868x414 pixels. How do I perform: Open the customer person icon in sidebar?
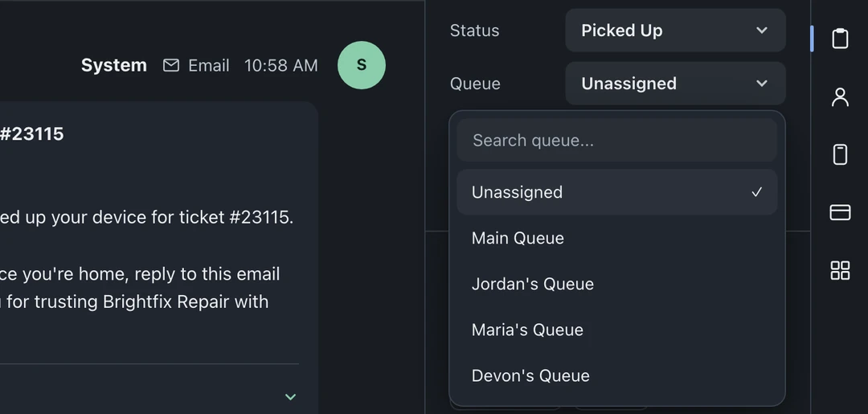840,96
